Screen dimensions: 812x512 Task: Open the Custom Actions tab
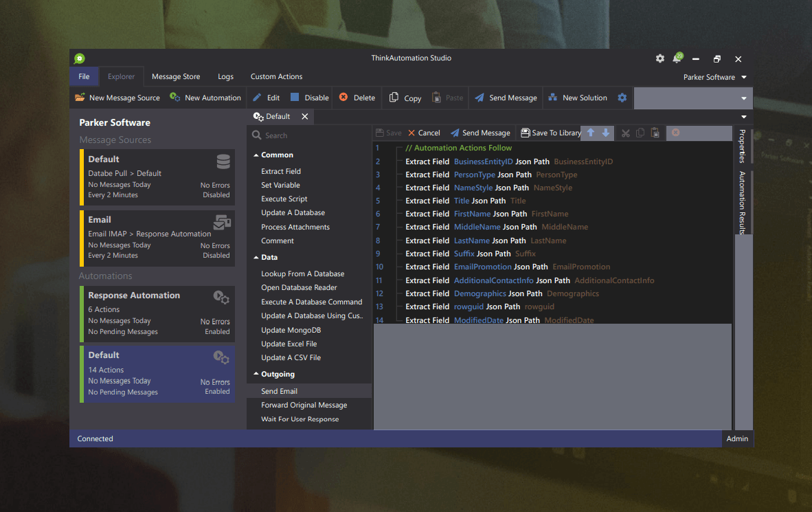point(276,76)
